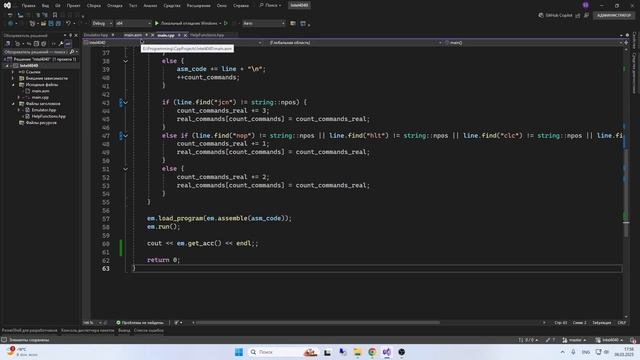Open Chrome from the taskbar

372,352
